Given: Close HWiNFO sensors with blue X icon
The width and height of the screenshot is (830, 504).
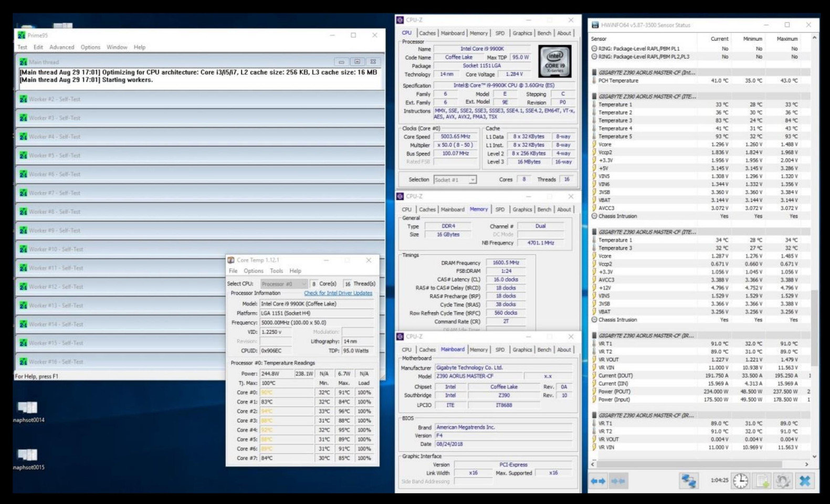Looking at the screenshot, I should 805,481.
